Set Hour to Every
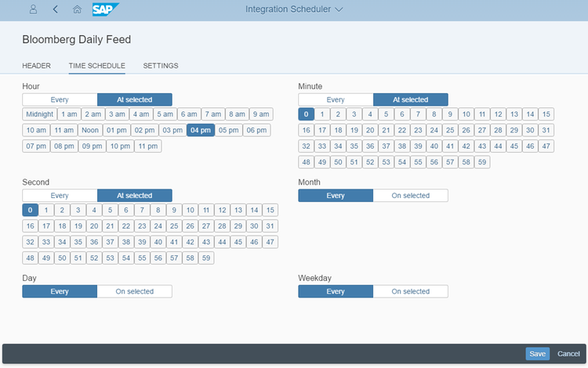 [x=60, y=99]
